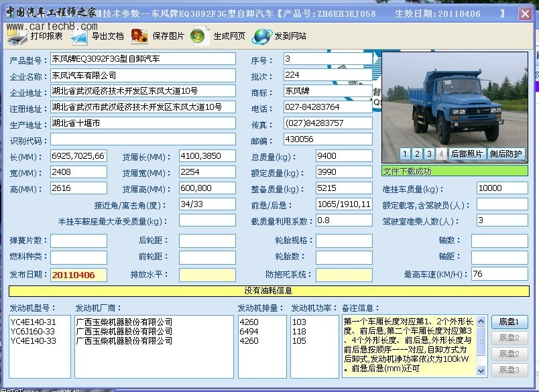This screenshot has height=392, width=539.
Task: Click the 准挂车质量 field showing 10000
Action: click(502, 188)
